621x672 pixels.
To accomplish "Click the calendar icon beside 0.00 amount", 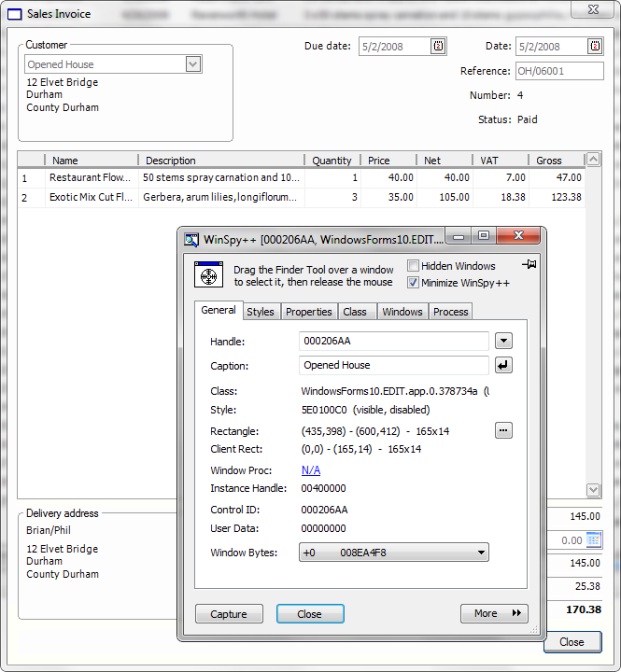I will click(x=594, y=539).
